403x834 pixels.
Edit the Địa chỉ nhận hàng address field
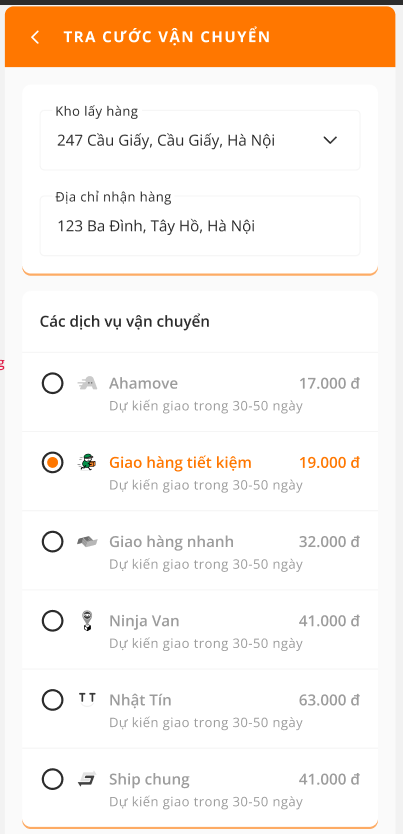(200, 226)
